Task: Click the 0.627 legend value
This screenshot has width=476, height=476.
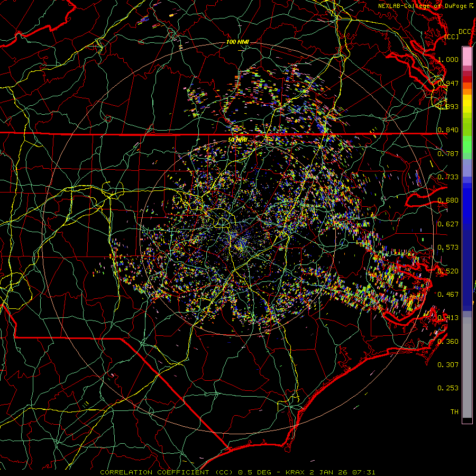Action: point(448,224)
